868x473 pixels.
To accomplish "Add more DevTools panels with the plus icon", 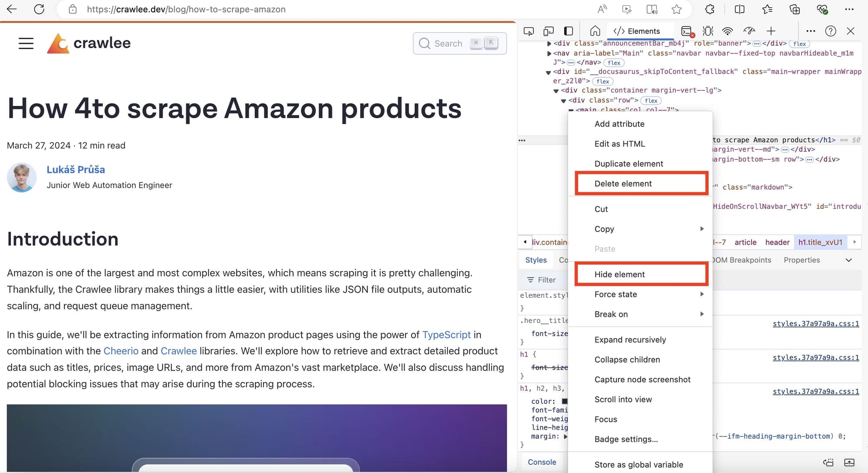I will coord(771,31).
